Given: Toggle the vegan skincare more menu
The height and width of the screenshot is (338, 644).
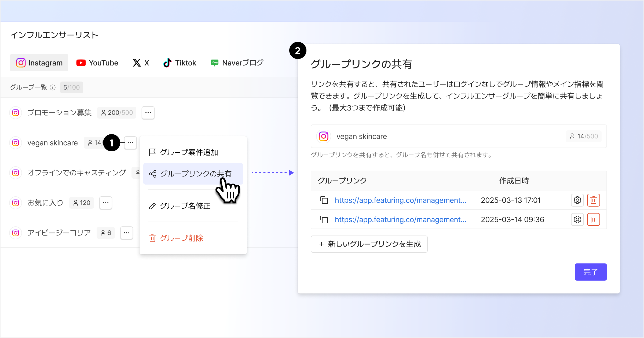Looking at the screenshot, I should 130,143.
